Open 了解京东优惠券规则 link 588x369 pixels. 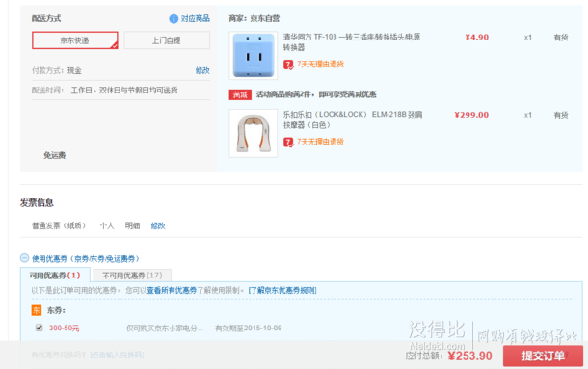tap(282, 290)
